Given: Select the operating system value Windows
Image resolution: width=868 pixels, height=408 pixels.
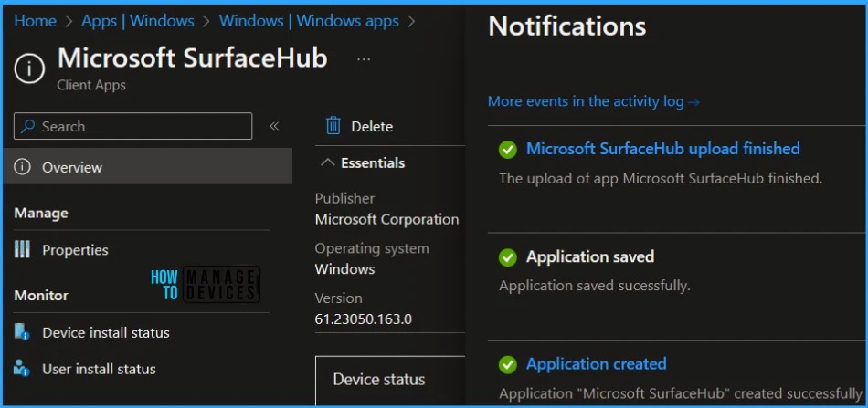Looking at the screenshot, I should [x=344, y=269].
